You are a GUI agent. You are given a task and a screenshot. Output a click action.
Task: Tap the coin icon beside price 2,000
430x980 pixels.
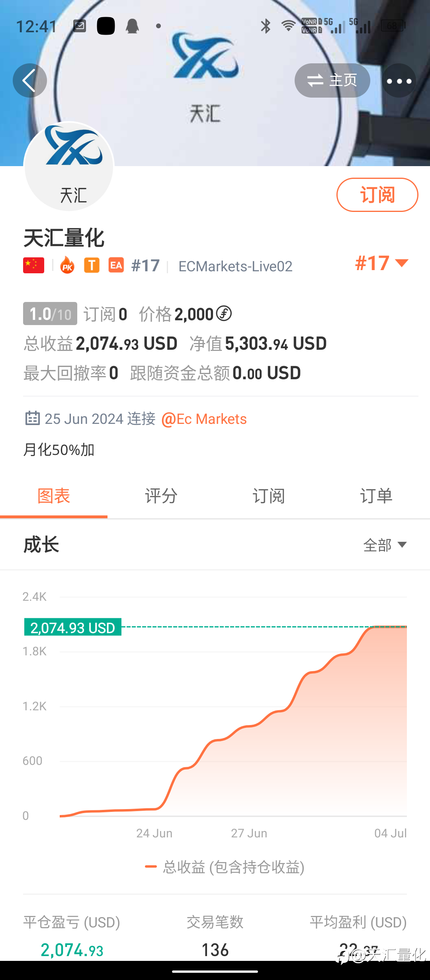pos(224,314)
